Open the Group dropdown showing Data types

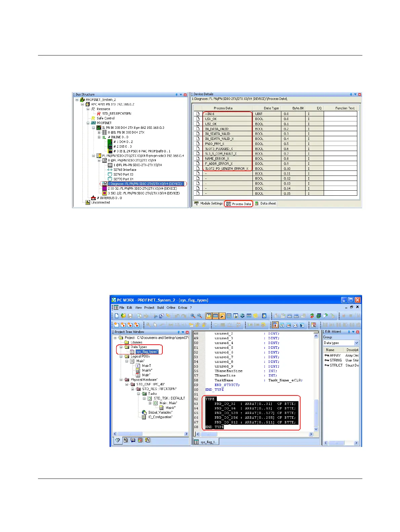click(x=357, y=343)
